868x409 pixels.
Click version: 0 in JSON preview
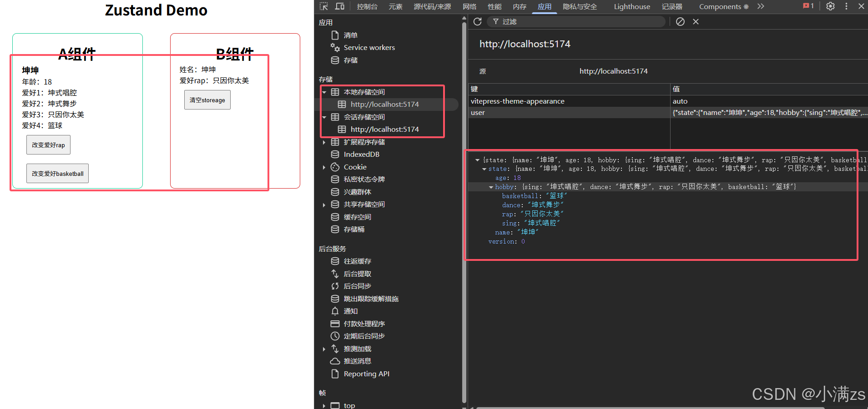(506, 242)
